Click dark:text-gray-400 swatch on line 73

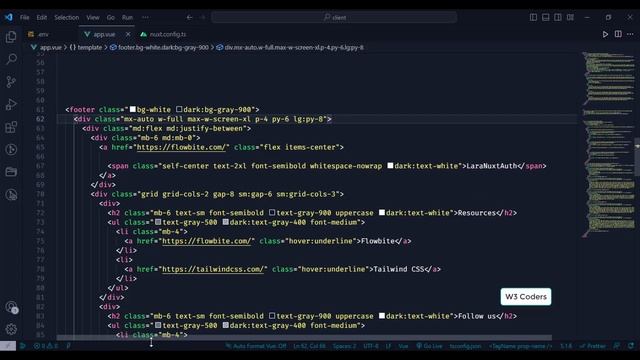pos(225,222)
